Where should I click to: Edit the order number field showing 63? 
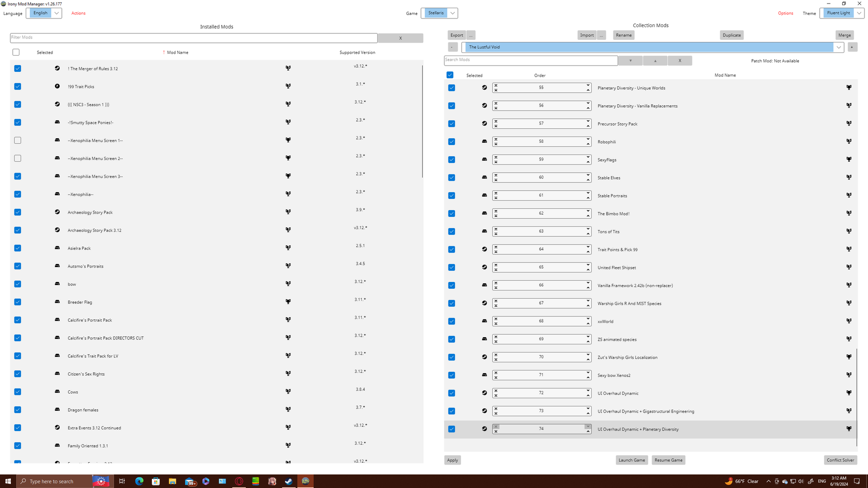coord(541,231)
